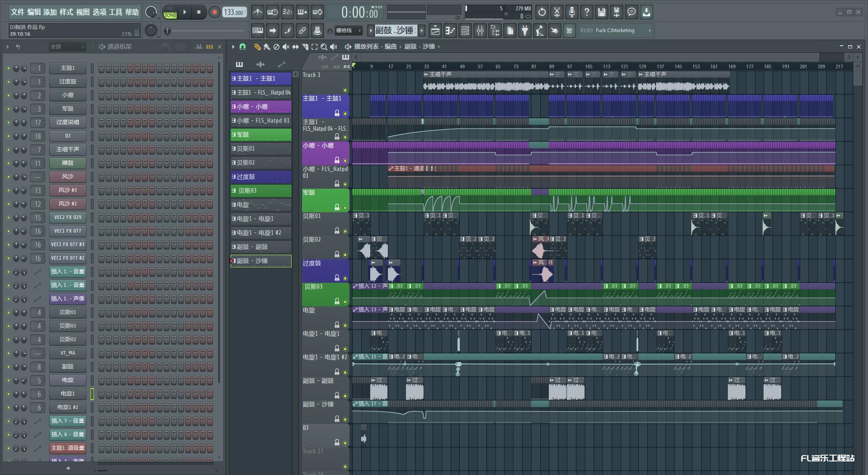Open the 添加 menu
Viewport: 868px width, 475px height.
coord(50,12)
